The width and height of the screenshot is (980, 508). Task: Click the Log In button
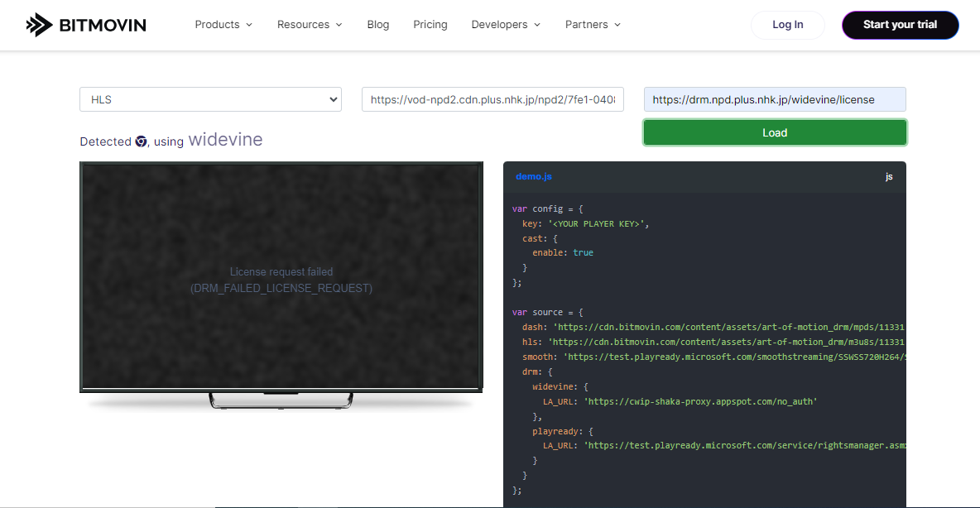787,25
